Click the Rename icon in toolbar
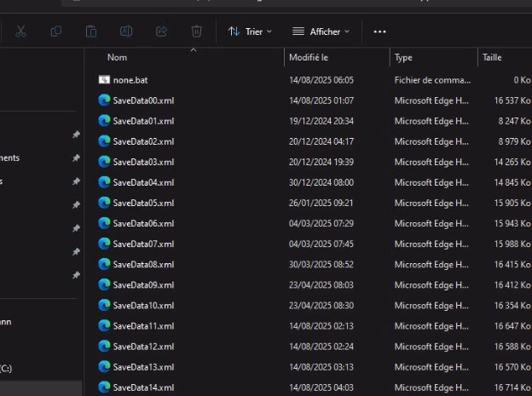The width and height of the screenshot is (532, 396). coord(126,32)
